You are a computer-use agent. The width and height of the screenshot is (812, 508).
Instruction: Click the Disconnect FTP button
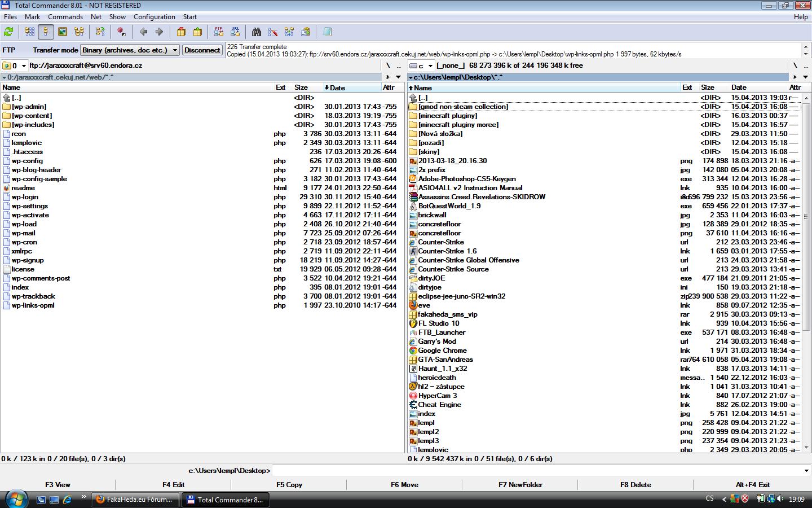(202, 50)
